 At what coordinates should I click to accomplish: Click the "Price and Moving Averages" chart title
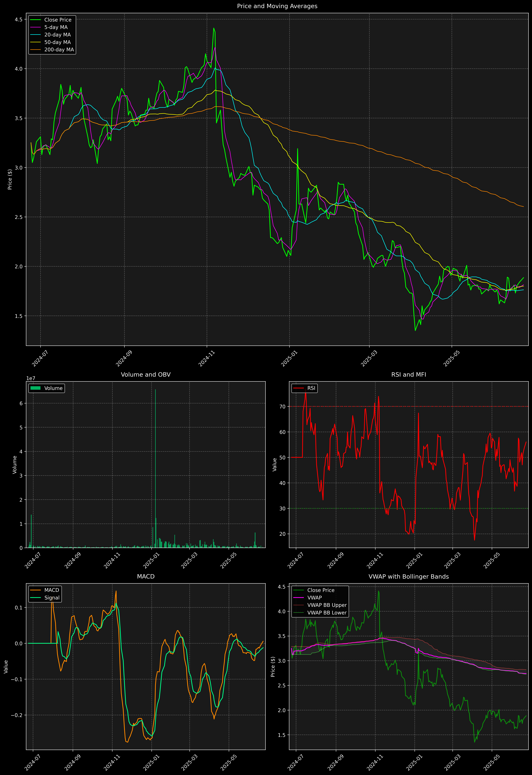277,6
